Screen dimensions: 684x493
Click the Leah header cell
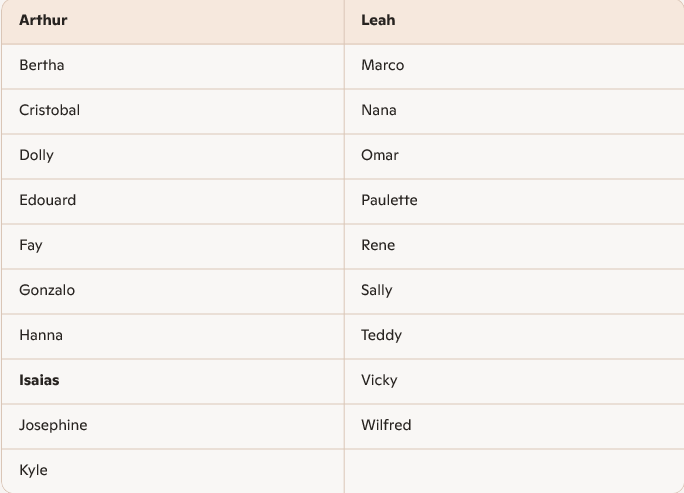pyautogui.click(x=377, y=20)
